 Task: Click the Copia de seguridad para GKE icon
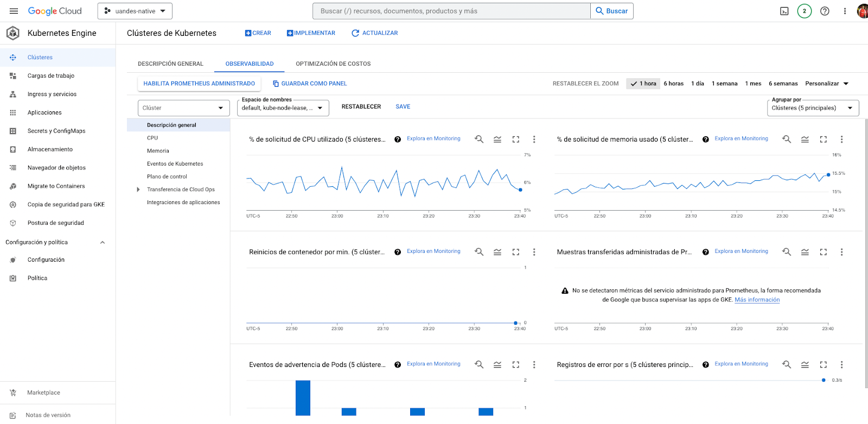tap(13, 205)
